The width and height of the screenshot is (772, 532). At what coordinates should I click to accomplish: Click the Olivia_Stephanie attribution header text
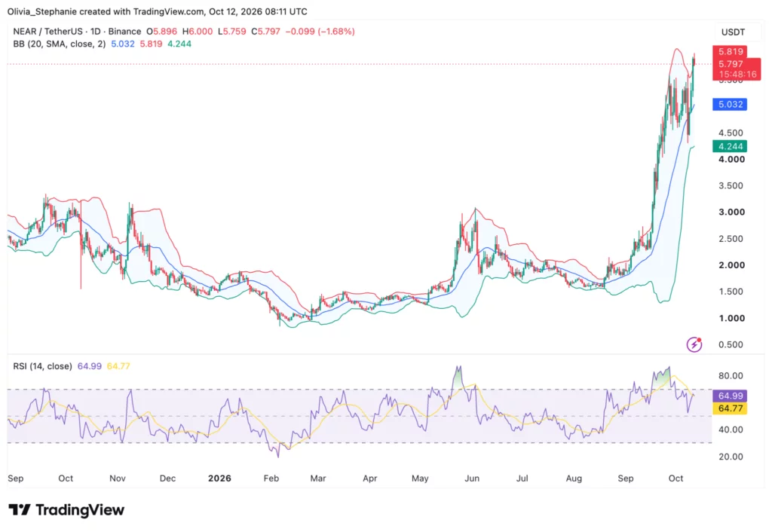coord(157,11)
